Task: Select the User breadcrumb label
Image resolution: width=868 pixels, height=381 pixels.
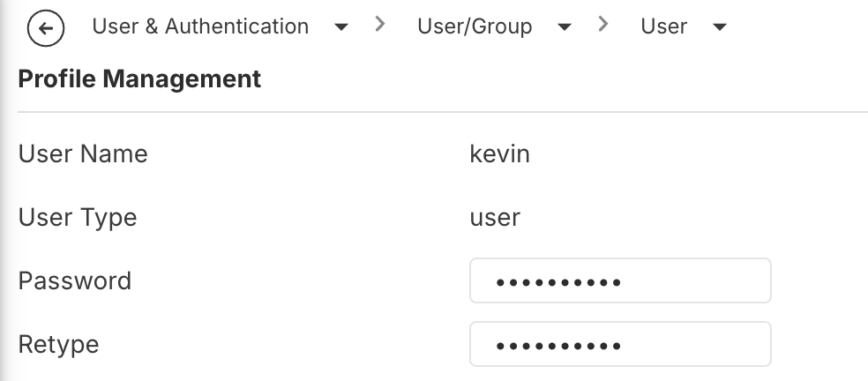Action: [x=663, y=26]
